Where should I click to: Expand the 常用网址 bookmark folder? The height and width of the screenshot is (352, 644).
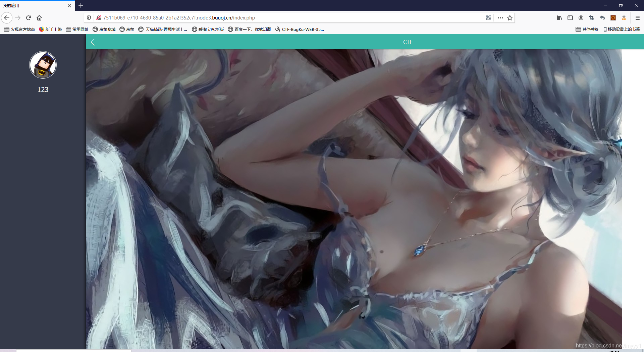coord(77,29)
